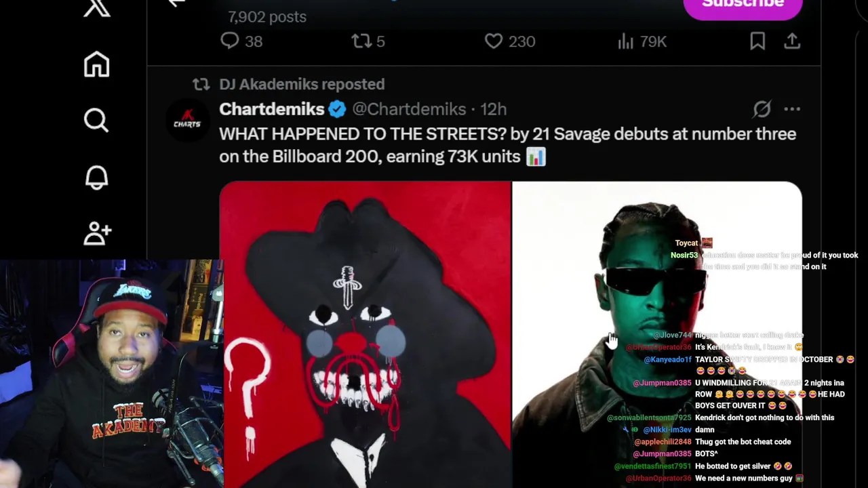The height and width of the screenshot is (488, 868).
Task: Open the X logo home icon
Action: [96, 7]
